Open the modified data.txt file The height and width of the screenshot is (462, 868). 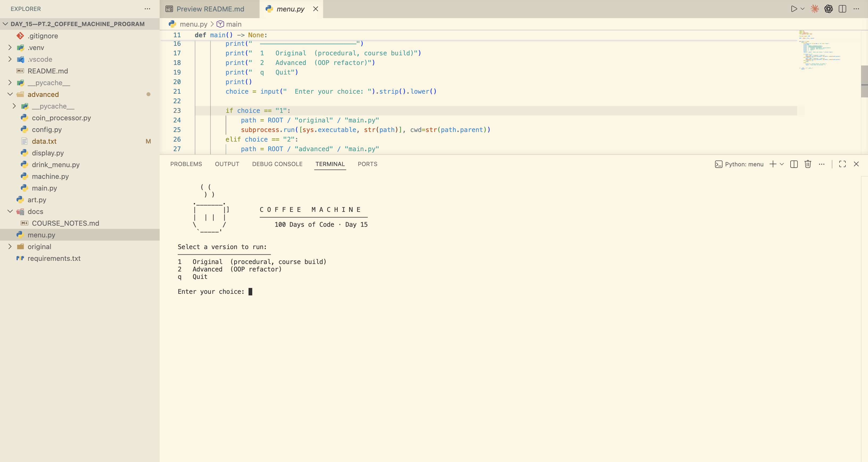[80, 141]
